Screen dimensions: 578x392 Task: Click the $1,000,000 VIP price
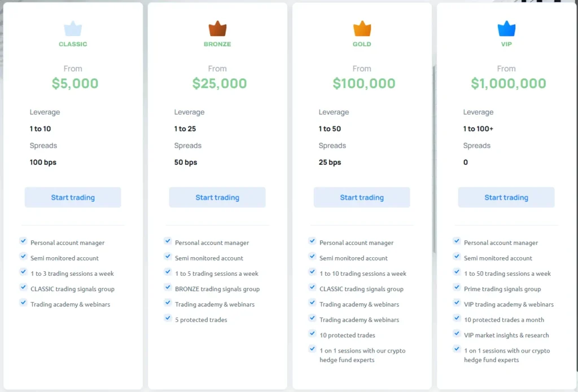[509, 83]
